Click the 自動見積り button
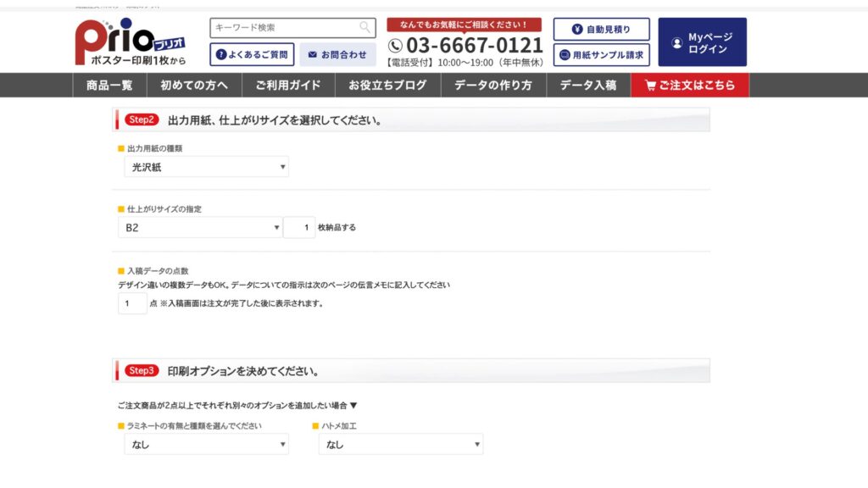 point(602,29)
